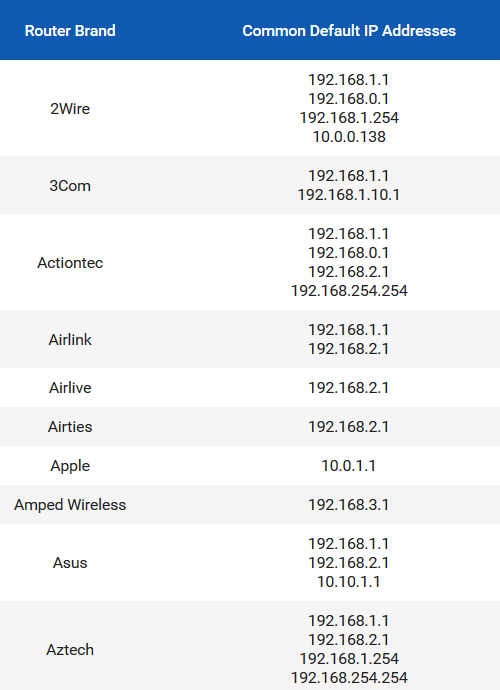Click Airlive's 192.168.2.1 address
500x690 pixels.
coord(349,388)
